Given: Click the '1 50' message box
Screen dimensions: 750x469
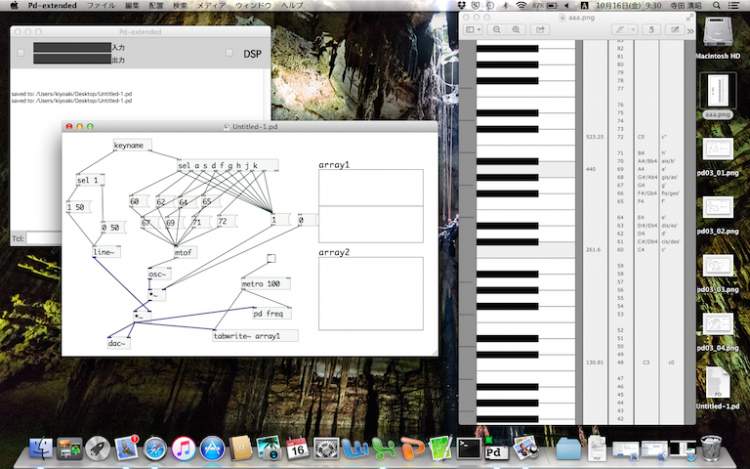Looking at the screenshot, I should coord(83,206).
